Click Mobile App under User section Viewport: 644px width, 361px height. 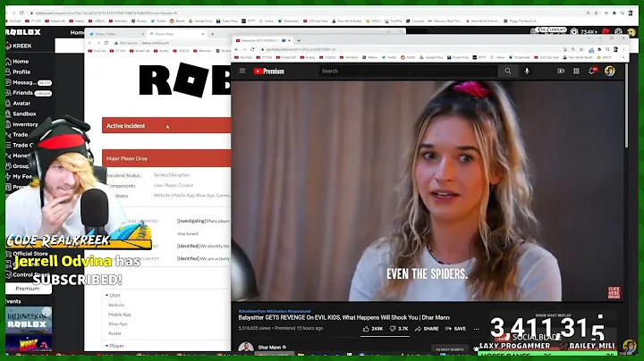(x=120, y=315)
